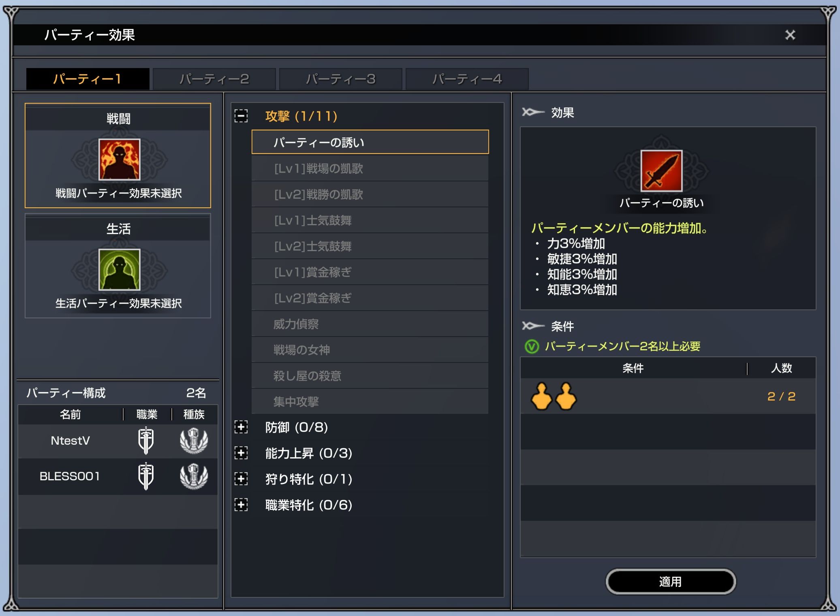Expand the 能力上昇 (0/3) category
The height and width of the screenshot is (616, 840).
pyautogui.click(x=241, y=453)
